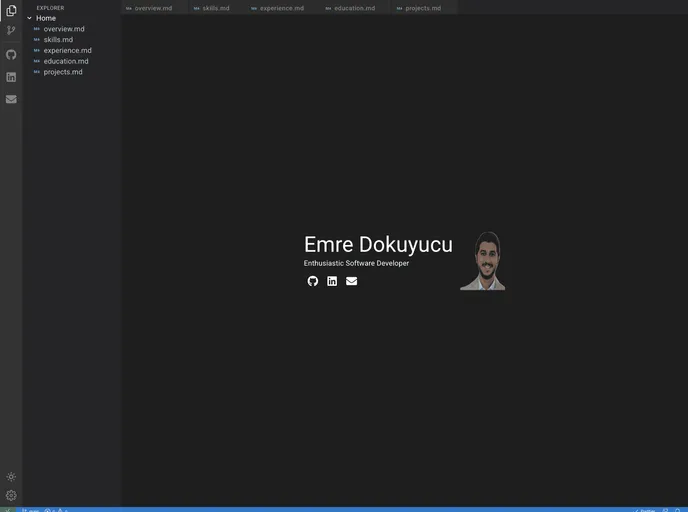Click the GitHub icon below the name

(x=312, y=281)
